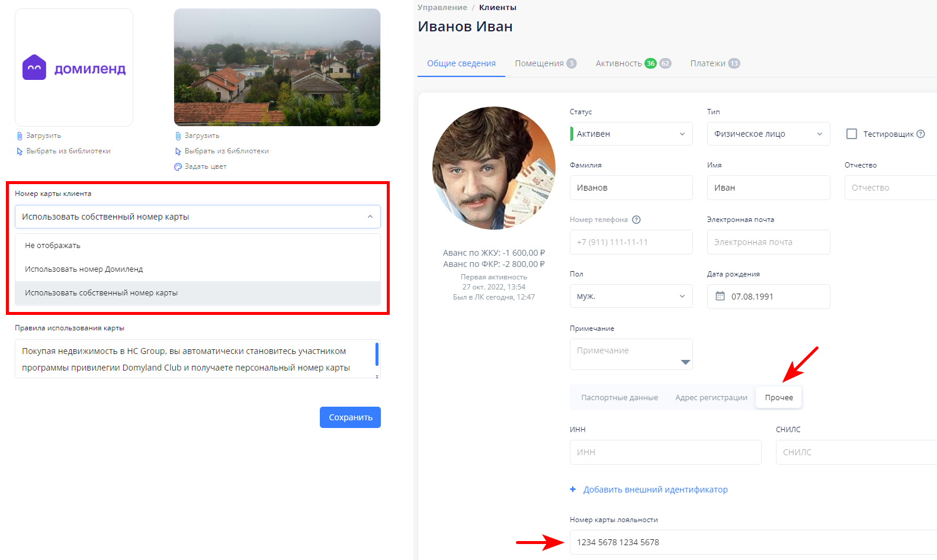The width and height of the screenshot is (937, 560).
Task: Click the Фамилия field with Иванов
Action: [631, 188]
